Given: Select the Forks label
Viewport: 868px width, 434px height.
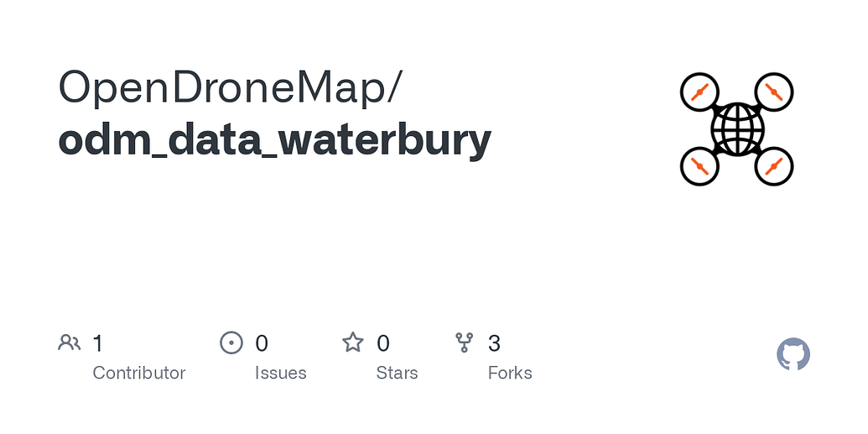Looking at the screenshot, I should tap(510, 373).
